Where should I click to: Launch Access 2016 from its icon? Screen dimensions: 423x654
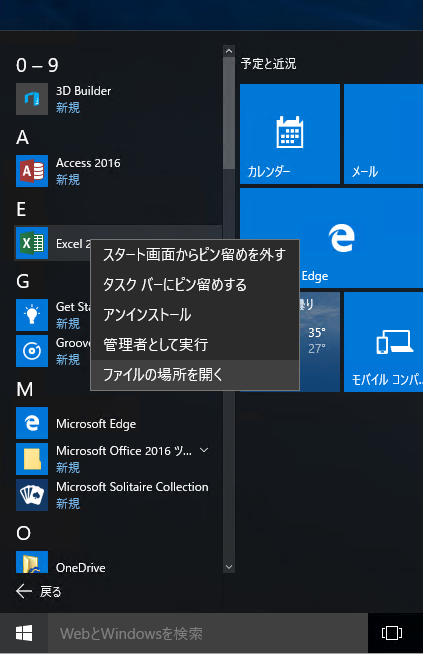(32, 171)
